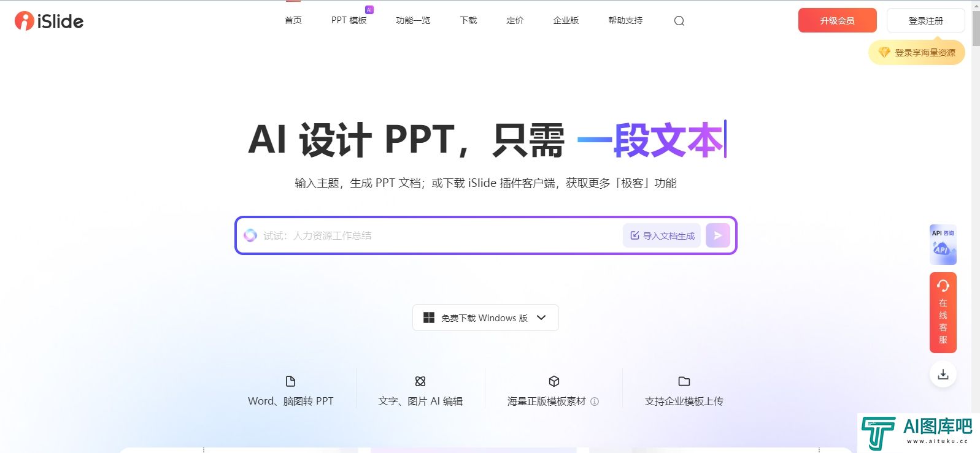
Task: Expand the download platform dropdown arrow
Action: click(x=541, y=318)
